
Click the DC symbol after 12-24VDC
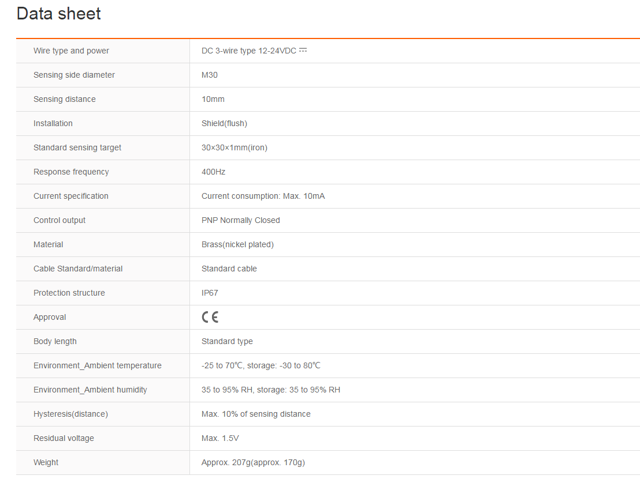click(303, 50)
